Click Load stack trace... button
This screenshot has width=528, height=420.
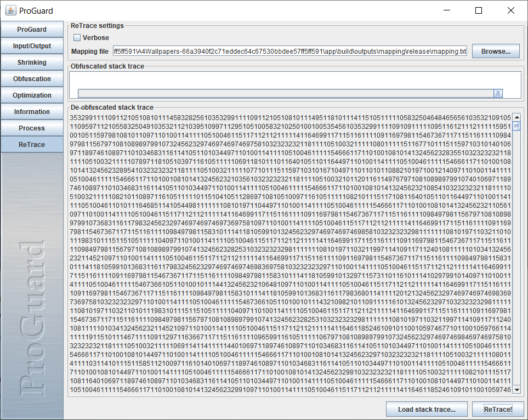click(427, 409)
